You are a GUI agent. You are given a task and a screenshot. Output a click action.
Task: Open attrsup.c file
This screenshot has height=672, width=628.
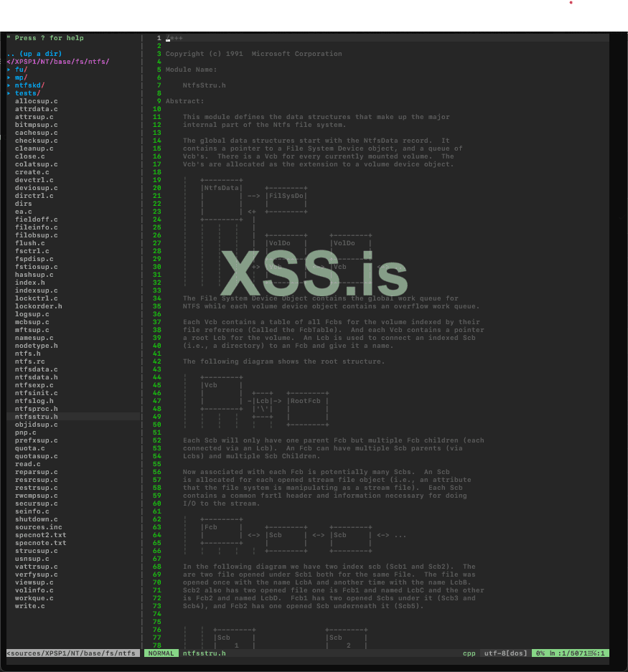click(34, 117)
